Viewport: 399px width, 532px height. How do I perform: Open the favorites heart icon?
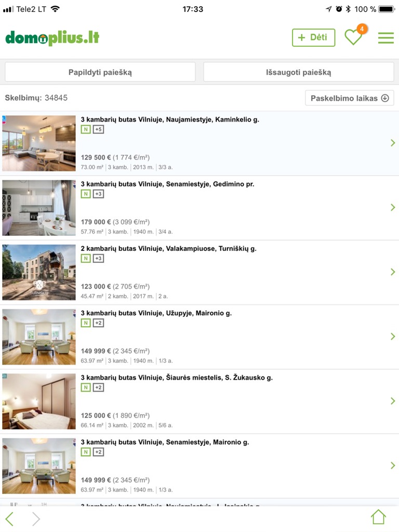353,37
